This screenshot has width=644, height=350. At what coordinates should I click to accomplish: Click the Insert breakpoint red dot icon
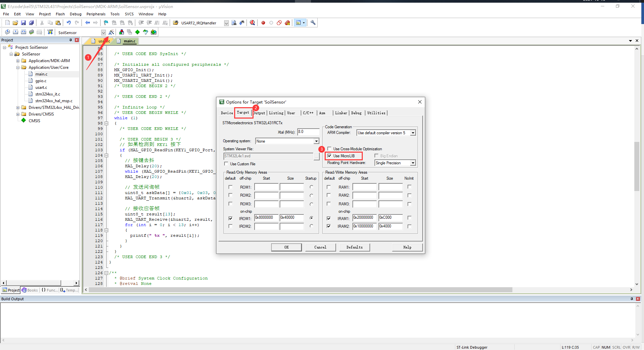click(x=263, y=23)
